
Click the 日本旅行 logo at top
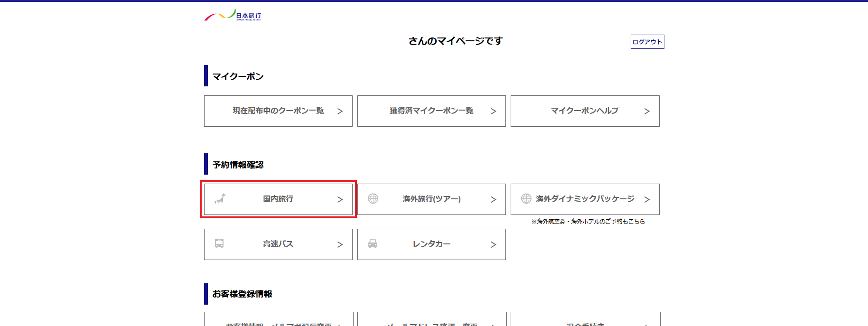pos(233,15)
